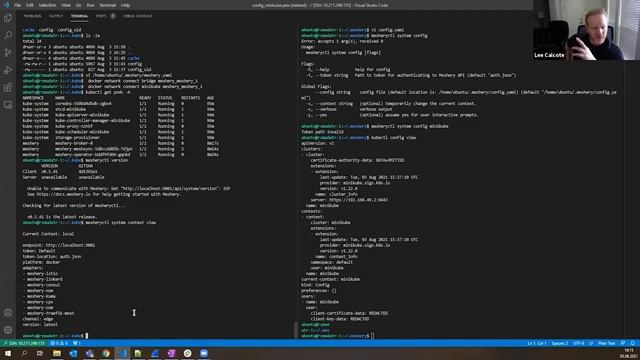Open the Windows Start menu
The width and height of the screenshot is (640, 360).
(8, 353)
